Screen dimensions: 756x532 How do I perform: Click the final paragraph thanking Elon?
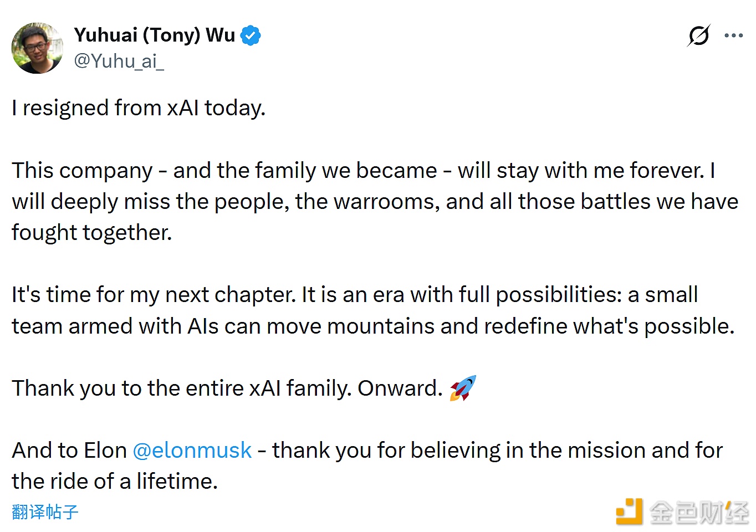click(x=366, y=465)
